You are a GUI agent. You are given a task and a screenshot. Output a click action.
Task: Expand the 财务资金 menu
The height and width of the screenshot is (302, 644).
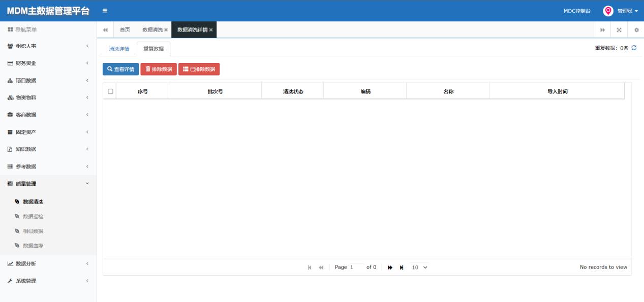click(x=48, y=63)
